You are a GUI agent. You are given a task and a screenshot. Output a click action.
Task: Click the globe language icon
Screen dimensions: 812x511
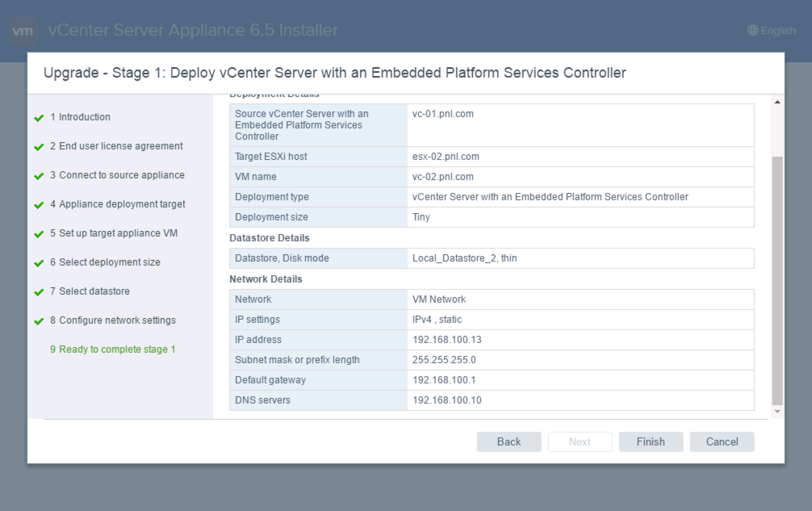click(752, 31)
